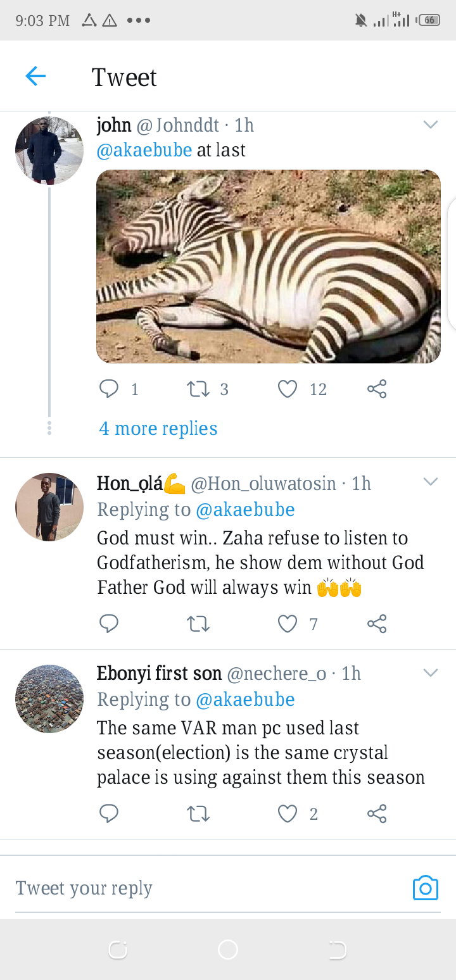Image resolution: width=456 pixels, height=980 pixels.
Task: Like Hon_ọlá's reply about Zaha
Action: tap(288, 624)
